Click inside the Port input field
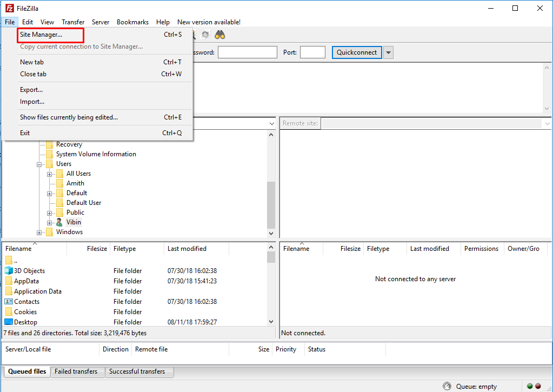Screen dimensions: 553x392 click(312, 52)
